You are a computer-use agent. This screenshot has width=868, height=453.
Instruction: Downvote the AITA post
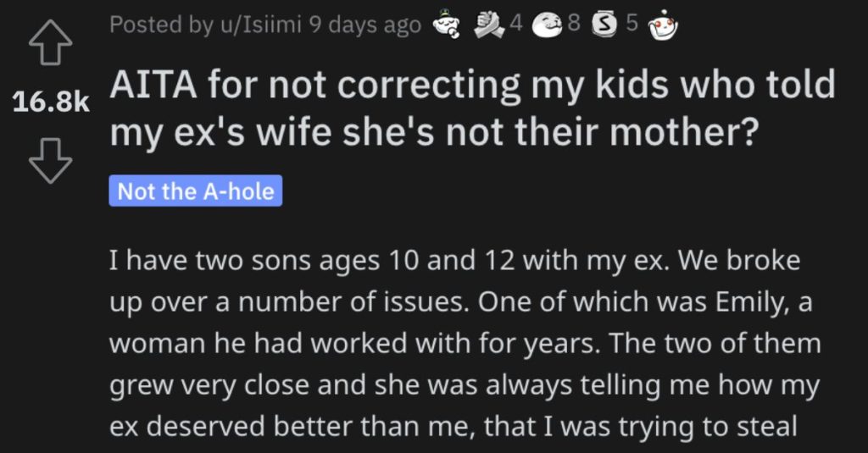[x=50, y=161]
